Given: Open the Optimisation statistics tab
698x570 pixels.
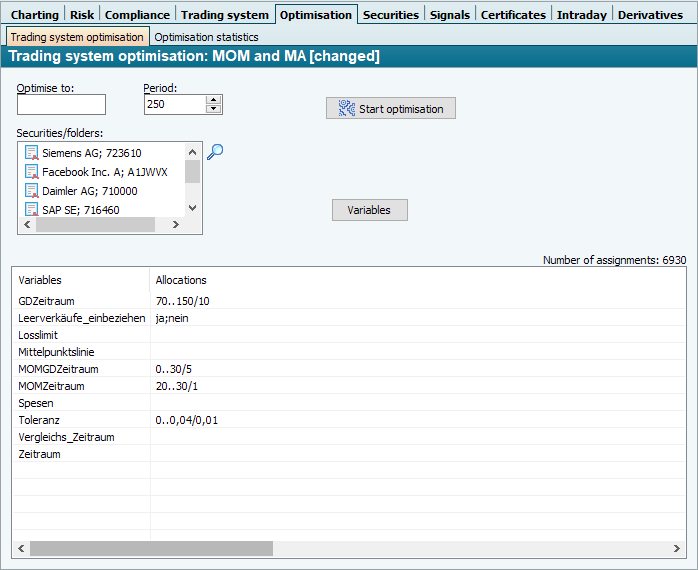Looking at the screenshot, I should (206, 37).
